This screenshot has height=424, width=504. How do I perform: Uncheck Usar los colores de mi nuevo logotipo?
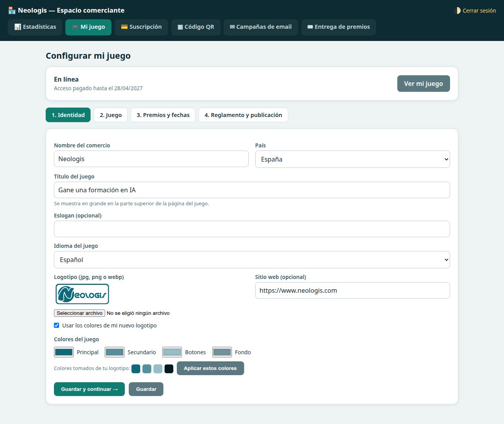coord(56,325)
